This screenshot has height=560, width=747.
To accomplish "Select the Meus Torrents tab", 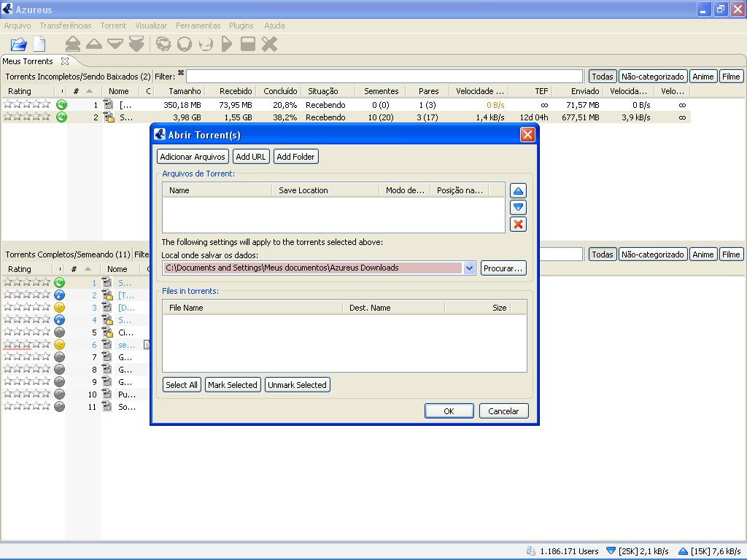I will point(28,61).
